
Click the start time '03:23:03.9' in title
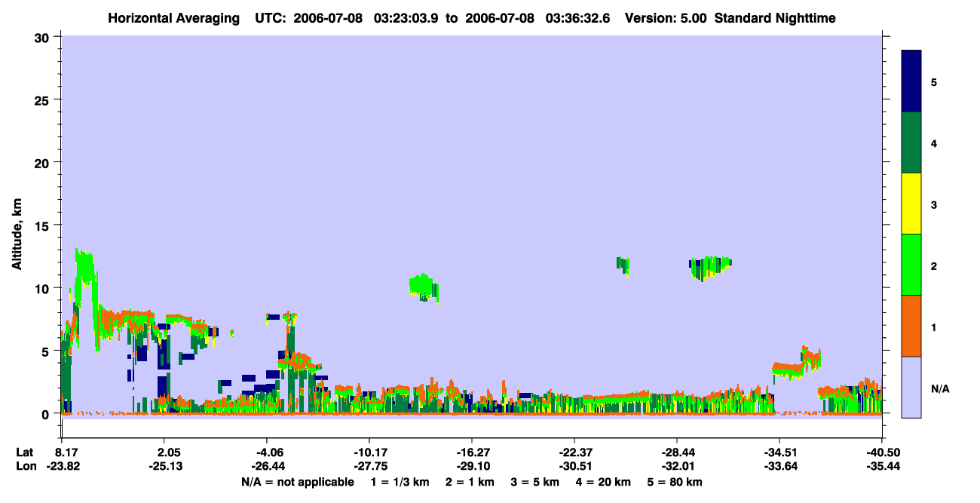click(x=406, y=17)
